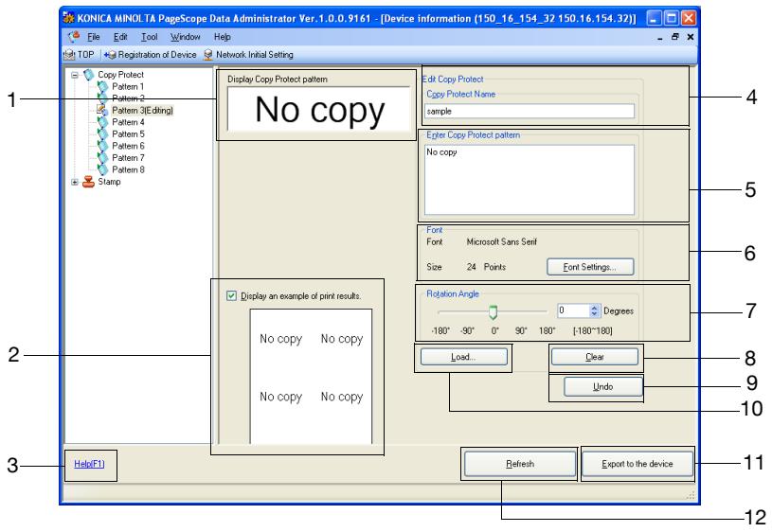Click the Pattern 4 icon in tree
The image size is (772, 532).
(103, 122)
